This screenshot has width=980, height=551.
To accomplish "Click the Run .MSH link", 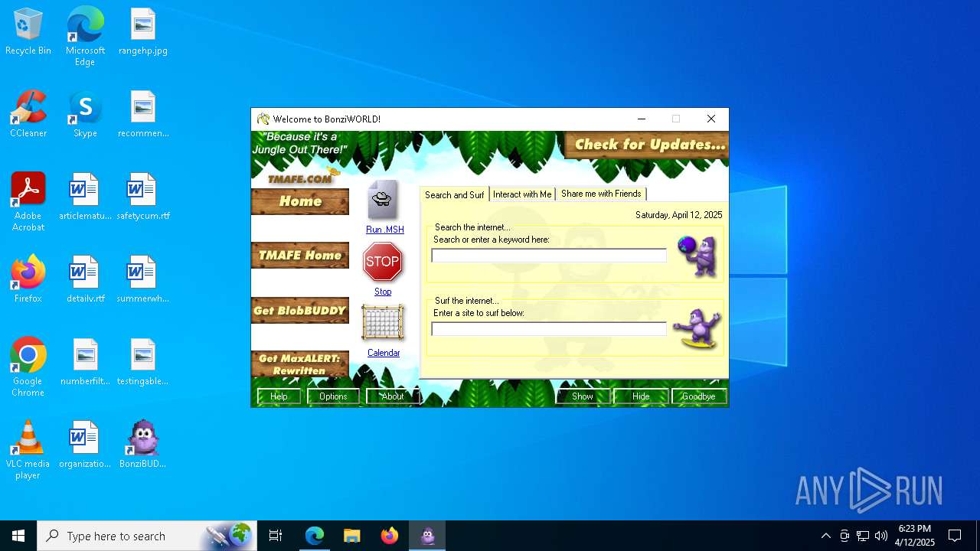I will [384, 230].
